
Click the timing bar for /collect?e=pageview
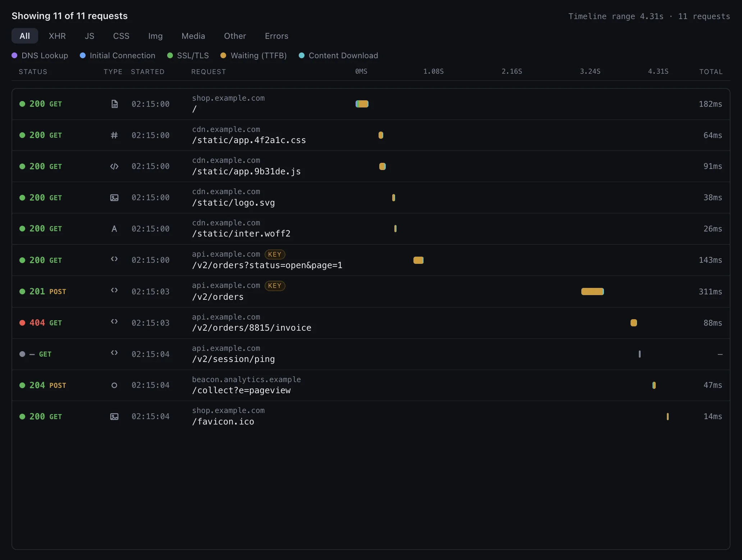tap(654, 385)
